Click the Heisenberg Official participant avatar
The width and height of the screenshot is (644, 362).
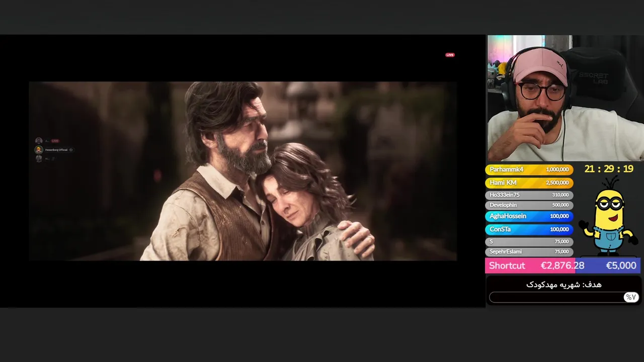click(x=39, y=150)
